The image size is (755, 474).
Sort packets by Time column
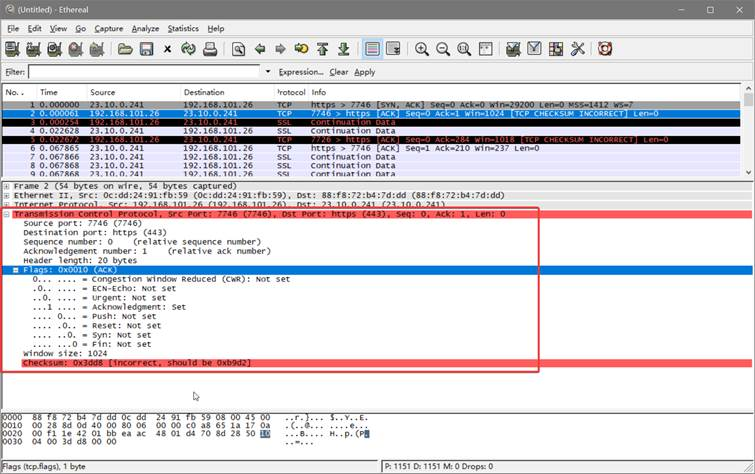(x=61, y=92)
